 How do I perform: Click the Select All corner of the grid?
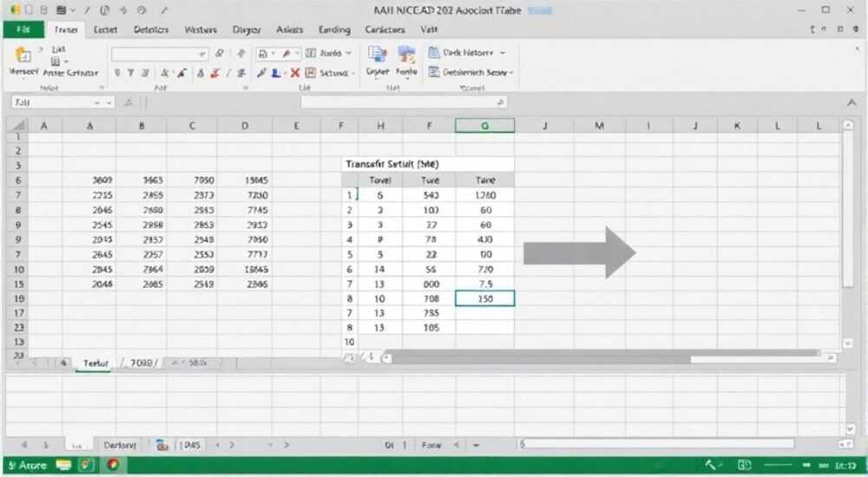click(x=17, y=126)
